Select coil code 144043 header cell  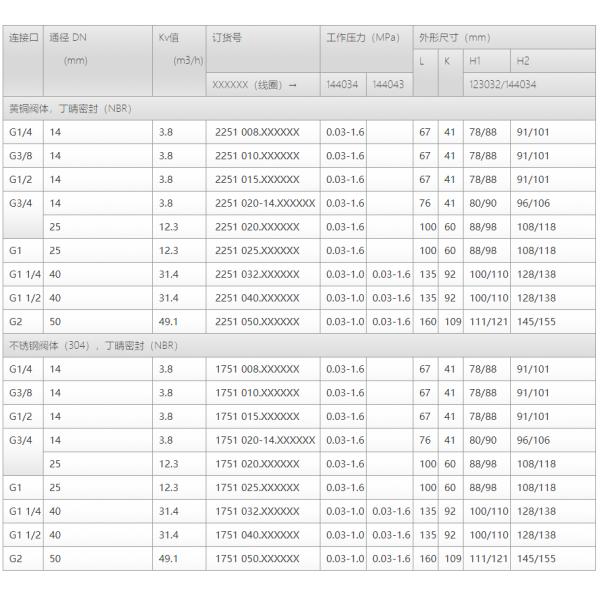387,85
